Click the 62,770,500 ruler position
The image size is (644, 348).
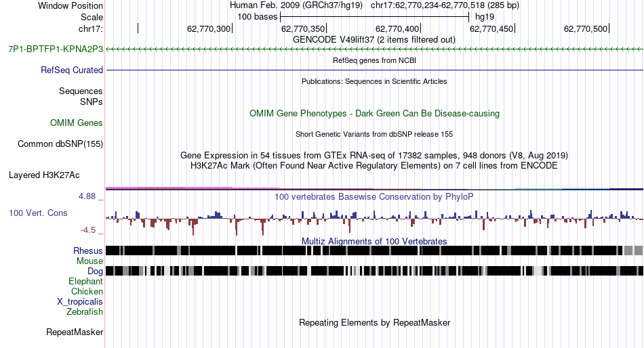coord(586,28)
